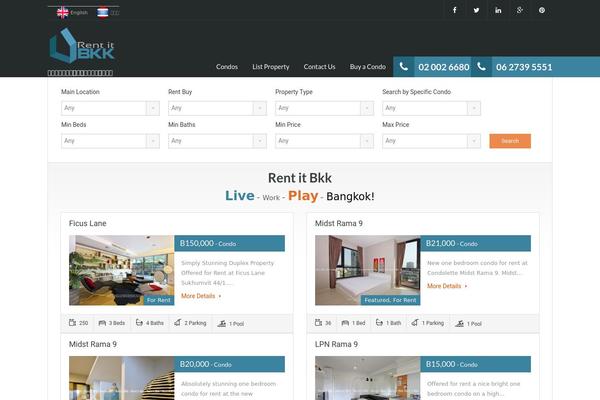Open the Pinterest social icon

(x=542, y=10)
